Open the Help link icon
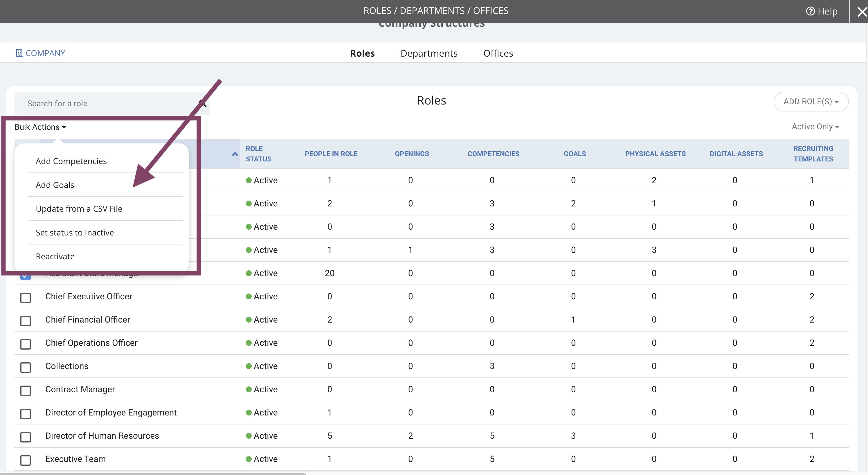The width and height of the screenshot is (868, 475). [810, 11]
